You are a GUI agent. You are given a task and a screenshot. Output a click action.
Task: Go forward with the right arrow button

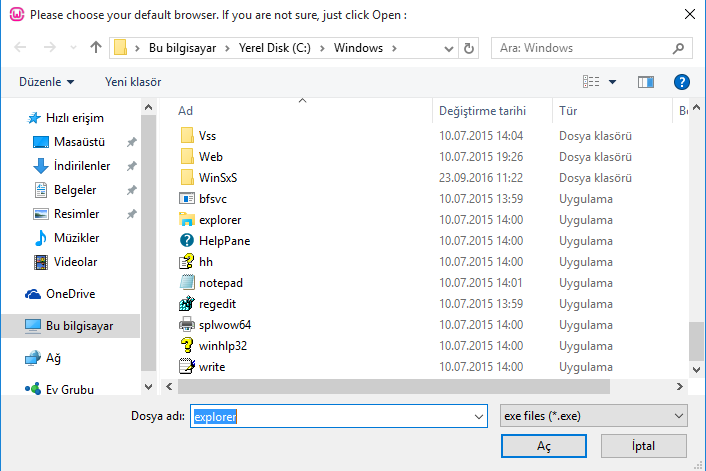50,47
